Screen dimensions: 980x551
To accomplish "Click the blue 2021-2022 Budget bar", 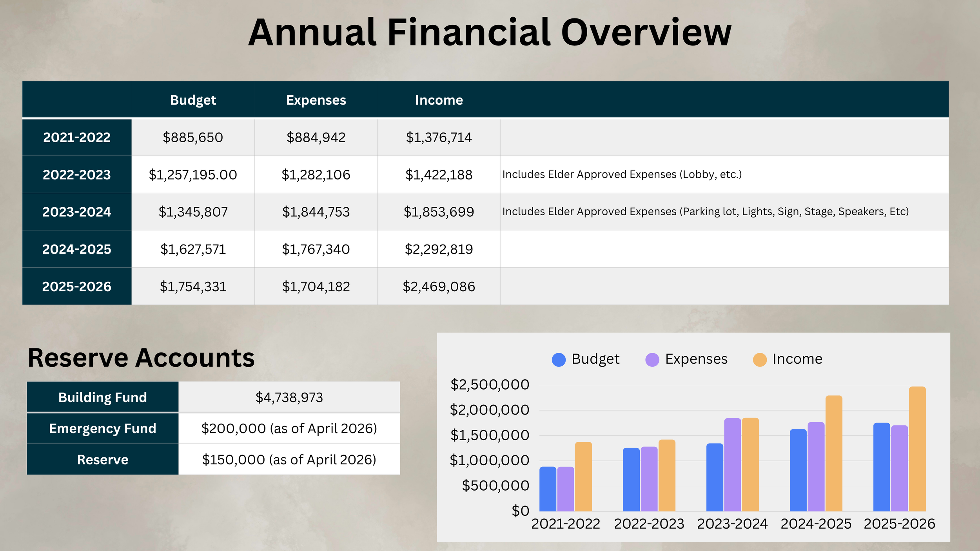I will coord(548,489).
